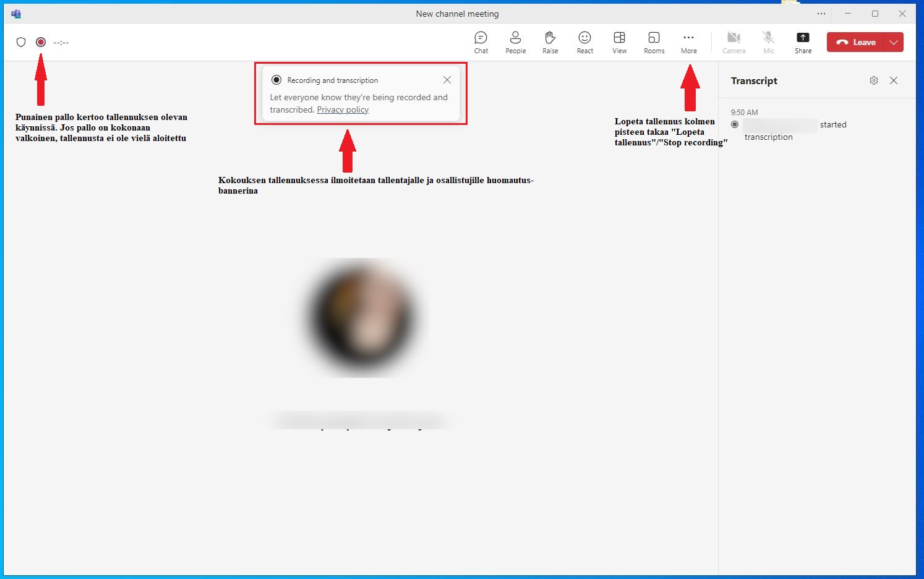Change the meeting View layout
The height and width of the screenshot is (579, 924).
619,42
